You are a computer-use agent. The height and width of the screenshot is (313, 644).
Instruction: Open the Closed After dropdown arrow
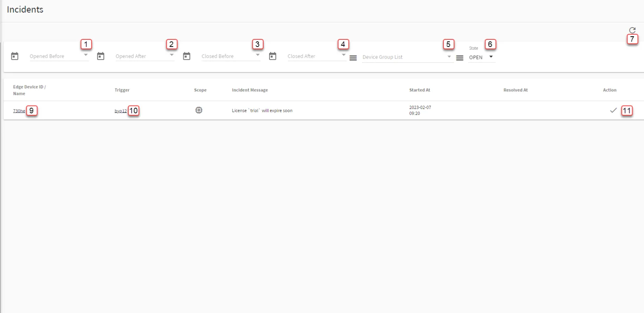click(343, 55)
